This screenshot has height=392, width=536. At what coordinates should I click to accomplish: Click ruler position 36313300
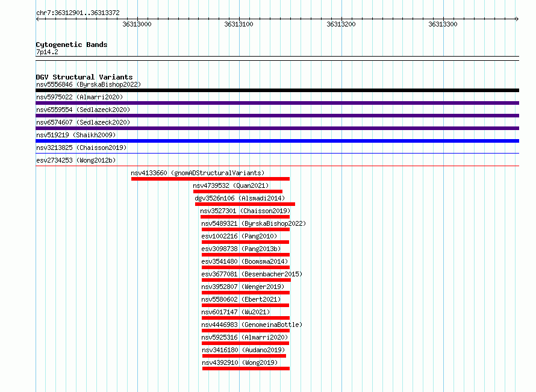pos(443,24)
